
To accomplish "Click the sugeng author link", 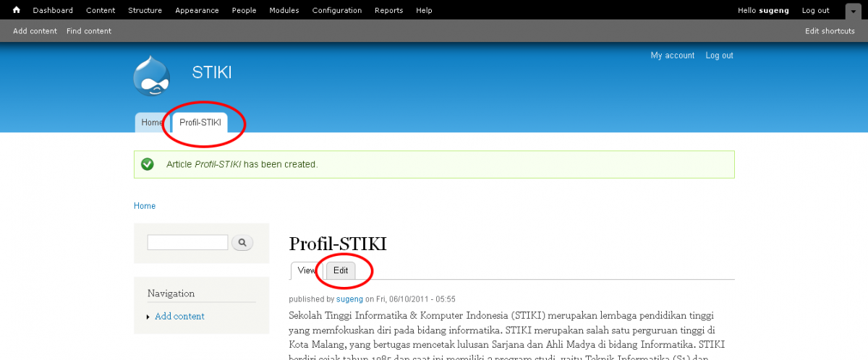I will pos(349,299).
